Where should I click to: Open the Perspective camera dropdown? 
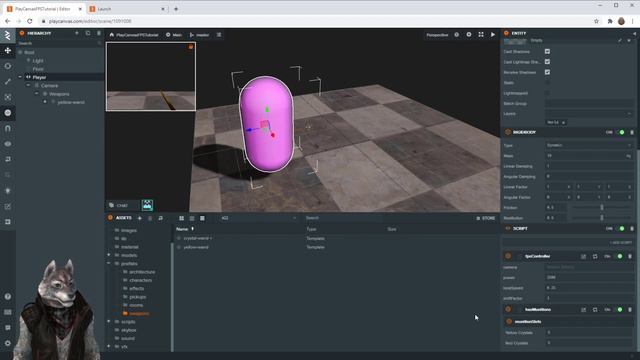437,35
